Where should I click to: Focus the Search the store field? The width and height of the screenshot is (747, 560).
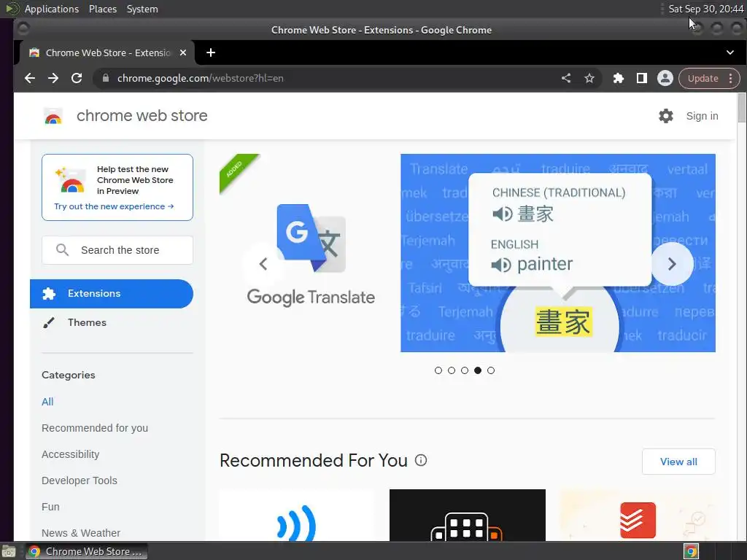[117, 250]
